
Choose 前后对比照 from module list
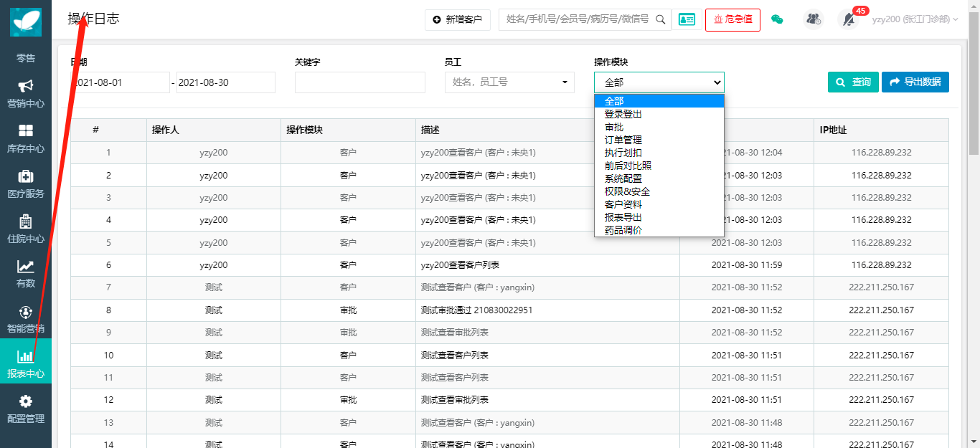click(x=659, y=166)
